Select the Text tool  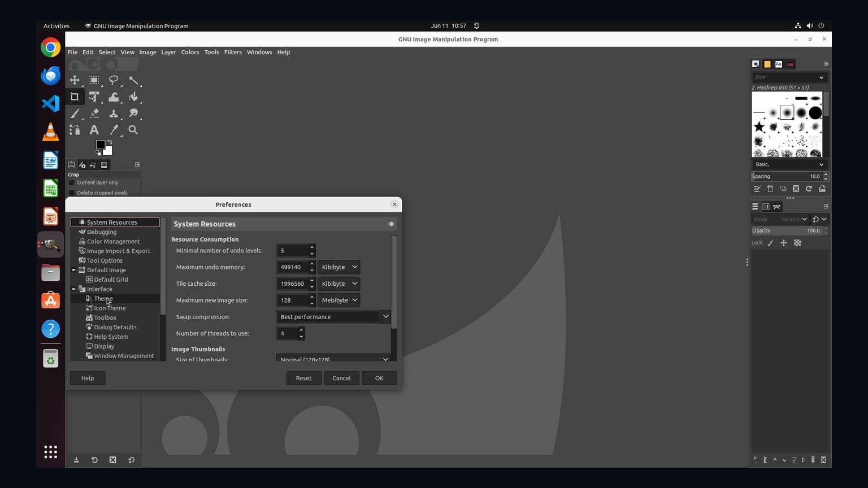point(94,130)
